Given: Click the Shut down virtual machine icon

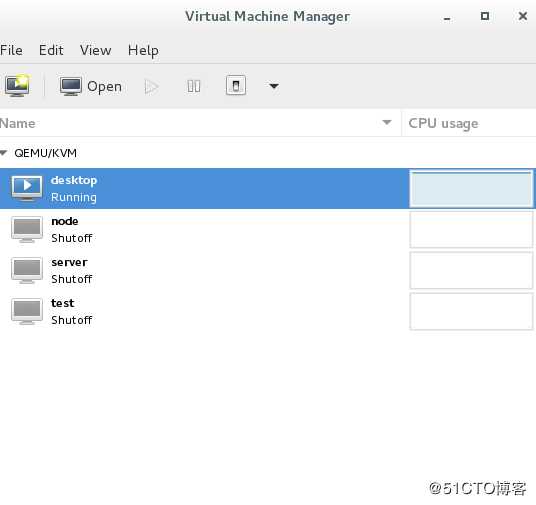Looking at the screenshot, I should [x=236, y=85].
